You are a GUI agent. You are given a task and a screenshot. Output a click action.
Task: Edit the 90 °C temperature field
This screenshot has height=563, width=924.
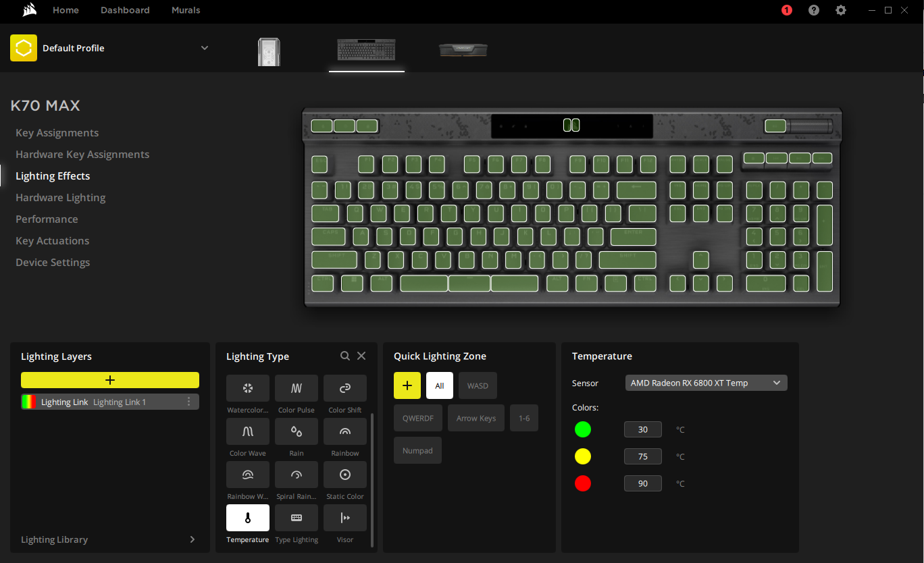(643, 483)
